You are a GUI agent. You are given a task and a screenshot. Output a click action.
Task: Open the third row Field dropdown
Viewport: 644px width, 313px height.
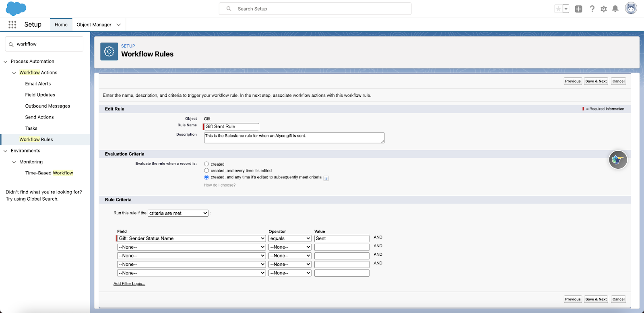coord(191,256)
